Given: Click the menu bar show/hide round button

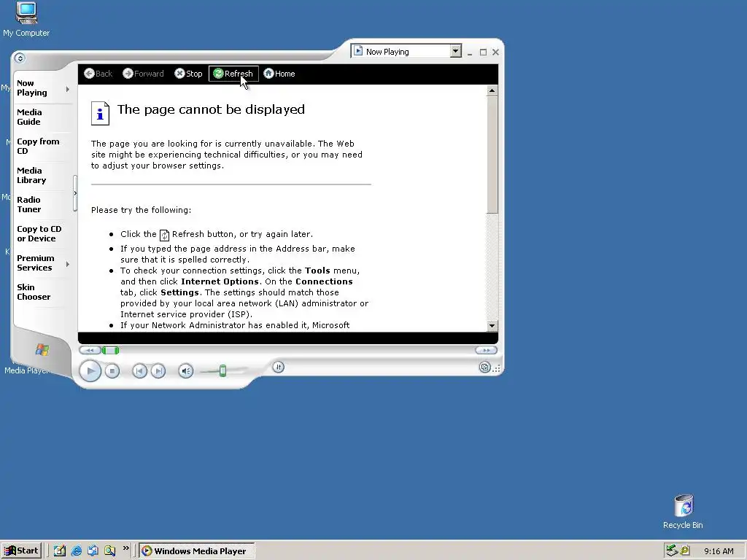Looking at the screenshot, I should [x=20, y=58].
